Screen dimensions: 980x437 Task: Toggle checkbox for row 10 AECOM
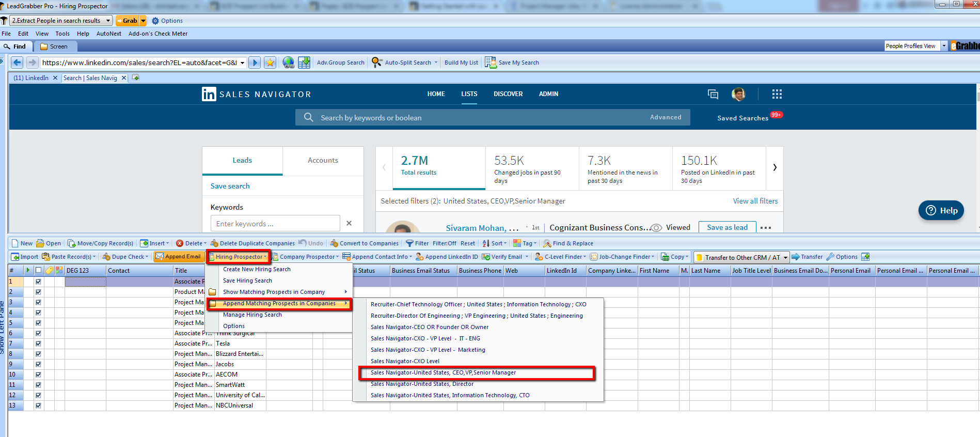click(38, 374)
